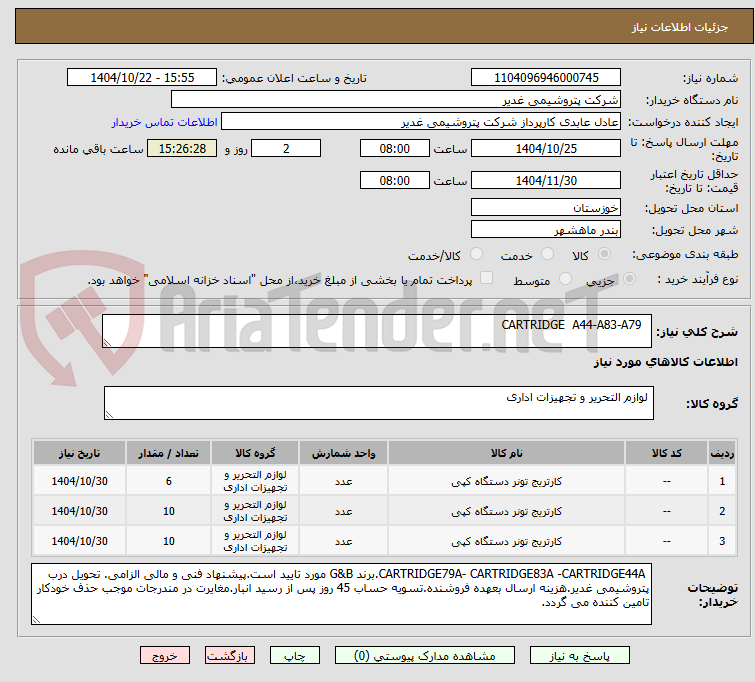The image size is (755, 682).
Task: Click the response deadline date 1404/10/25
Action: coord(546,148)
